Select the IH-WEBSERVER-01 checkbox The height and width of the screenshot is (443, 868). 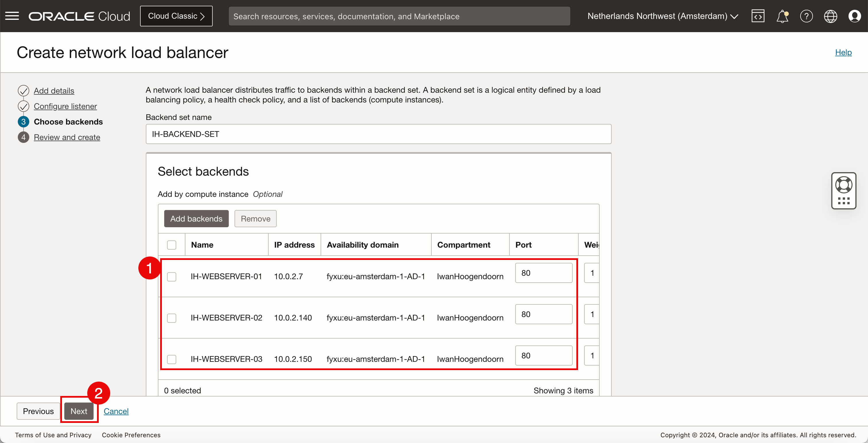(x=172, y=277)
